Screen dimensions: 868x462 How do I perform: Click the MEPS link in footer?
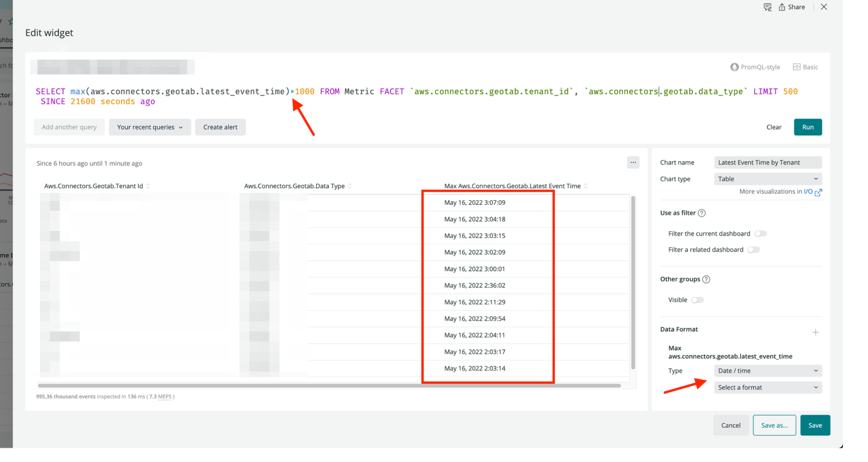(x=164, y=397)
